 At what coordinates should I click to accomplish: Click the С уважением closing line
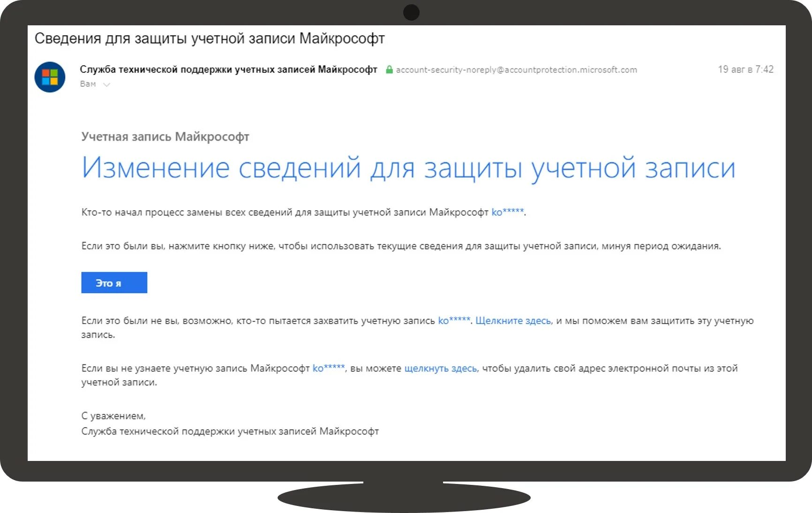coord(113,416)
